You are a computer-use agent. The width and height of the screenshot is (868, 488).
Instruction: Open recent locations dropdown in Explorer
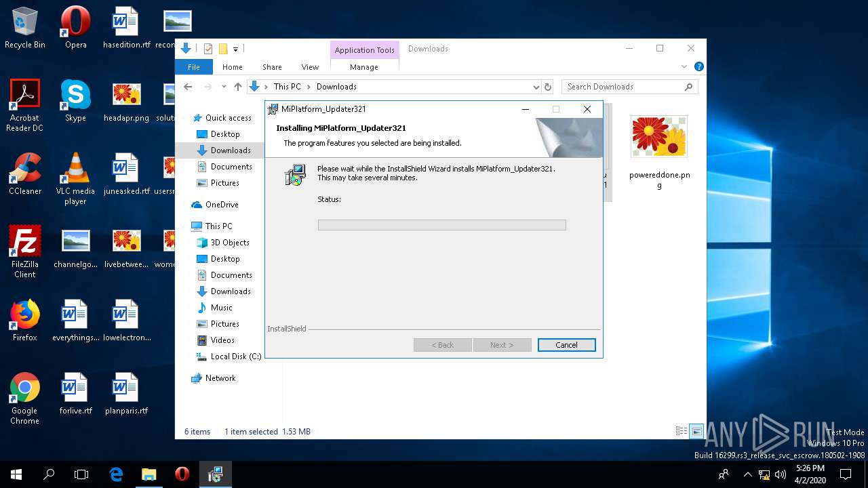click(x=224, y=87)
